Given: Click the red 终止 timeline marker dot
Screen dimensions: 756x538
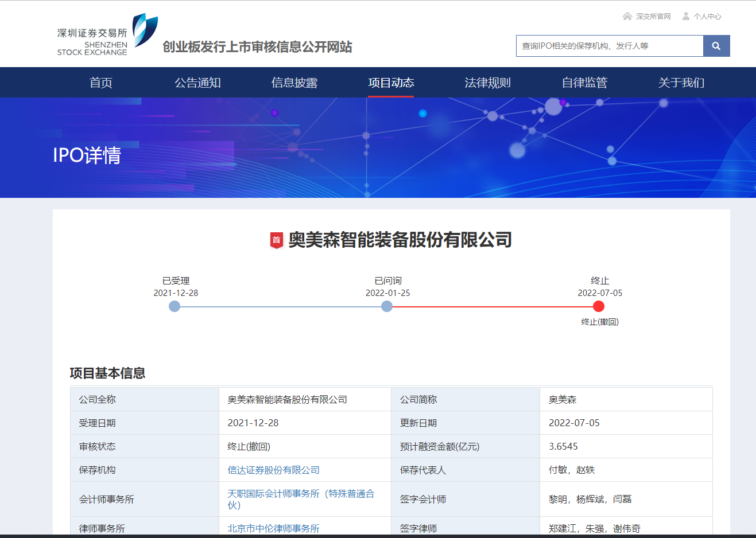Looking at the screenshot, I should [x=599, y=306].
